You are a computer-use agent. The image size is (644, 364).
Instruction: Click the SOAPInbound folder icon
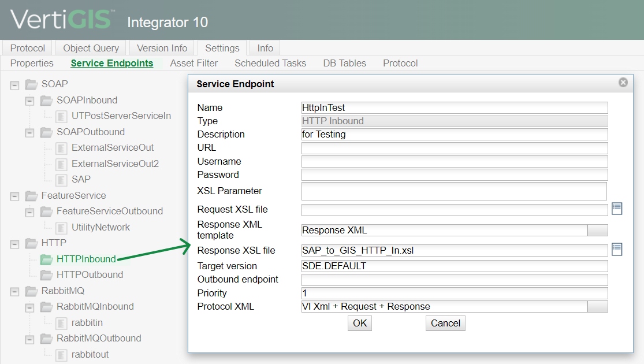pyautogui.click(x=46, y=100)
